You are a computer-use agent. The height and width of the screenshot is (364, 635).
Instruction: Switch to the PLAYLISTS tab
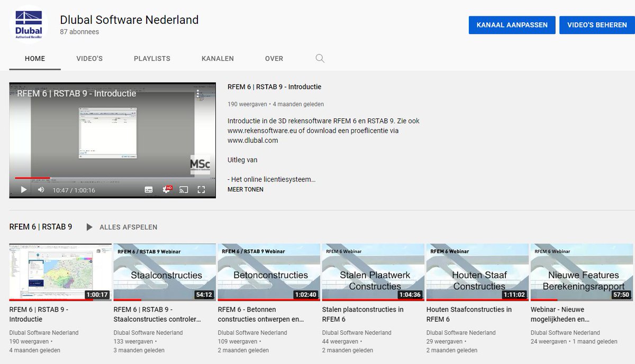tap(152, 59)
